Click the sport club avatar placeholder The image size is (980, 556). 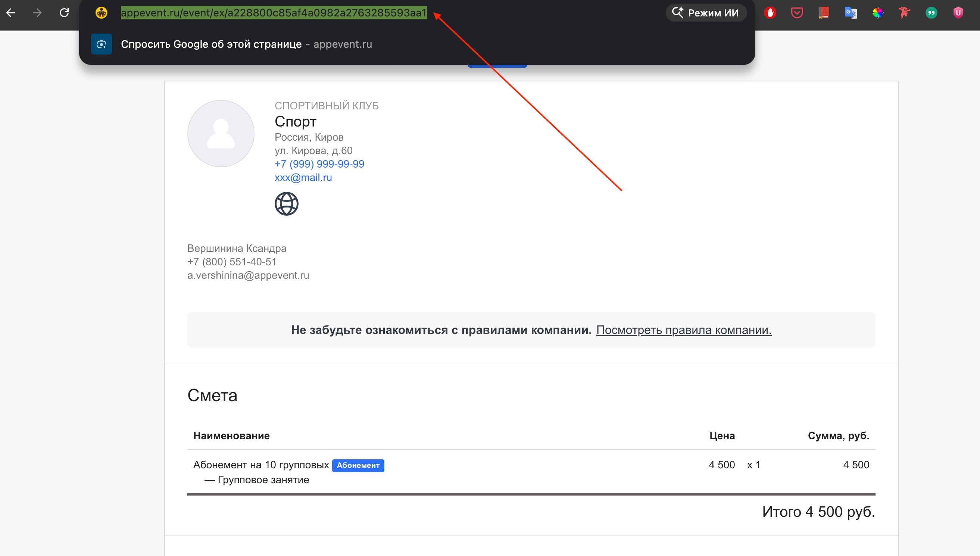221,134
